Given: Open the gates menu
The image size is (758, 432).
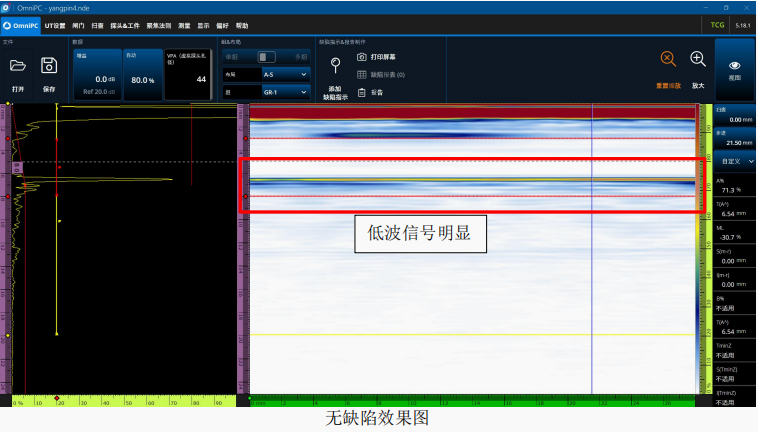Looking at the screenshot, I should (x=78, y=26).
